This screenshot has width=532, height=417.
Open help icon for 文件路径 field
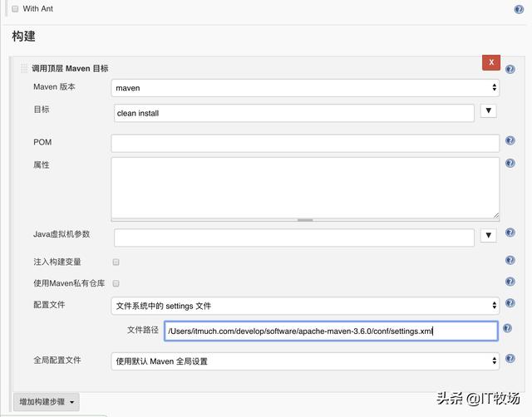tap(507, 328)
